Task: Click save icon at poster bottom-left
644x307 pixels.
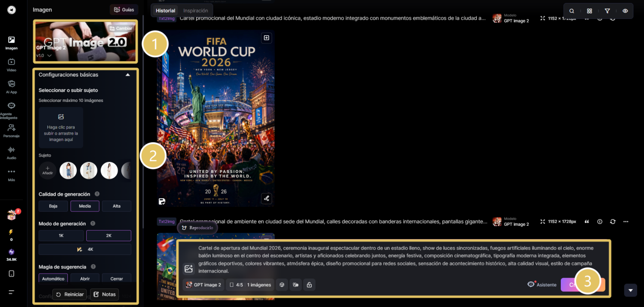Action: [x=162, y=201]
